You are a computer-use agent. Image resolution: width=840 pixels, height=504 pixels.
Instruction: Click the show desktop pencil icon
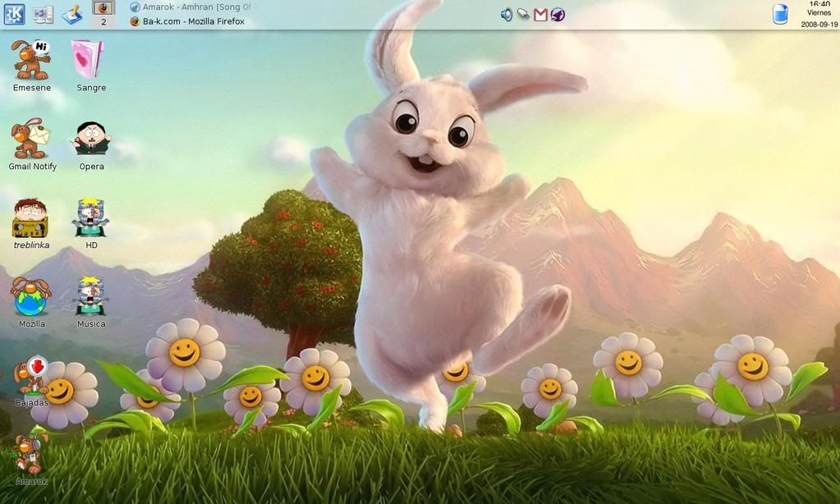72,15
